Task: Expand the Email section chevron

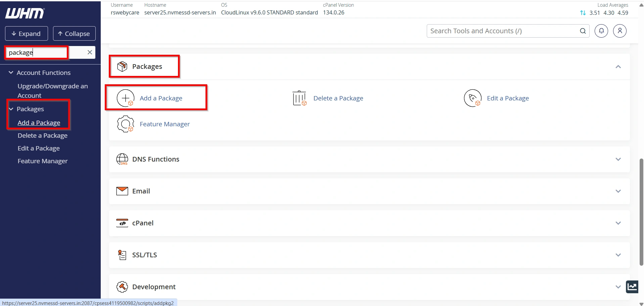Action: click(x=618, y=191)
